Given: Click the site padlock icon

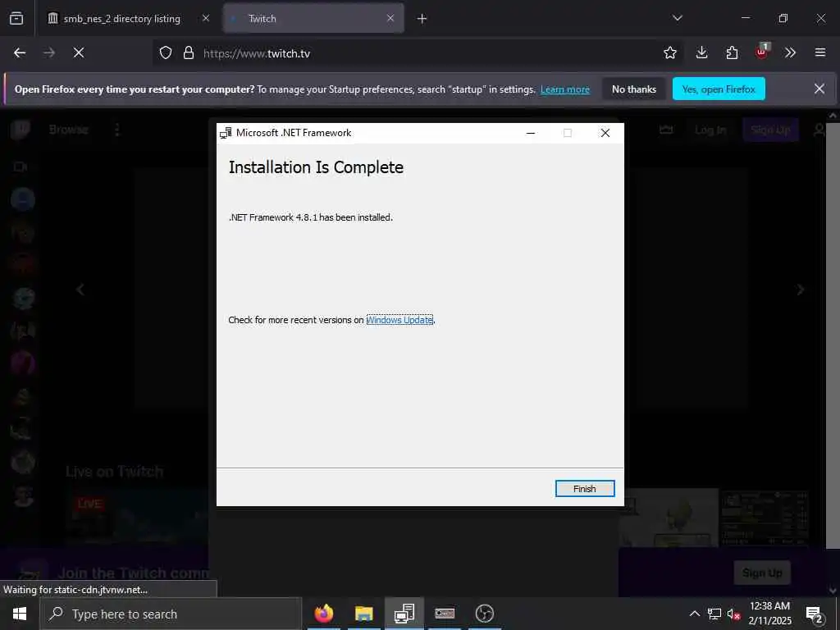Looking at the screenshot, I should (188, 52).
